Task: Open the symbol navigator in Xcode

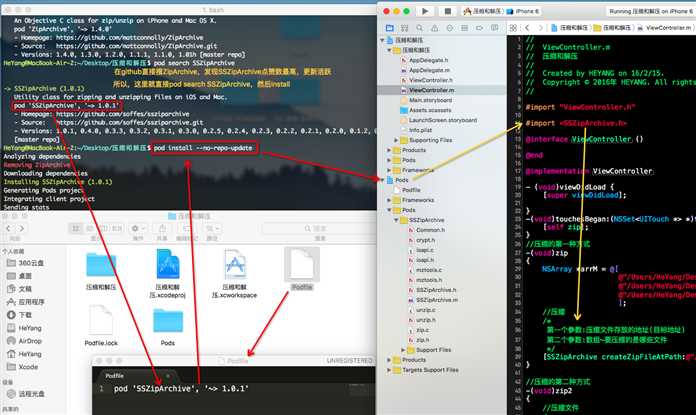Action: pos(404,28)
